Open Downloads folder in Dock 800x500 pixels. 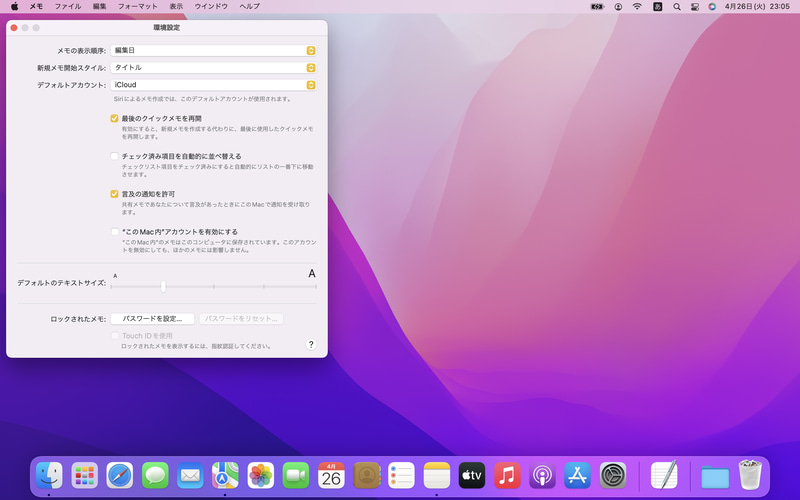click(x=714, y=477)
